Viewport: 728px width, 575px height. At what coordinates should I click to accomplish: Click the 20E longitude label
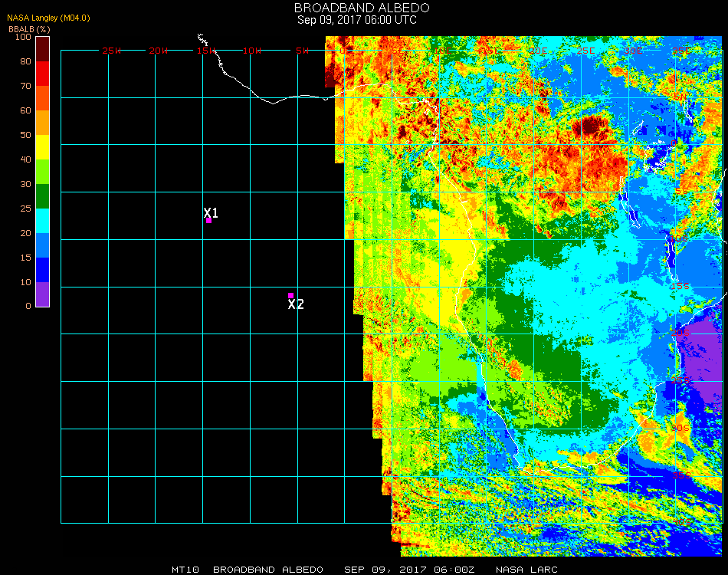pyautogui.click(x=538, y=51)
